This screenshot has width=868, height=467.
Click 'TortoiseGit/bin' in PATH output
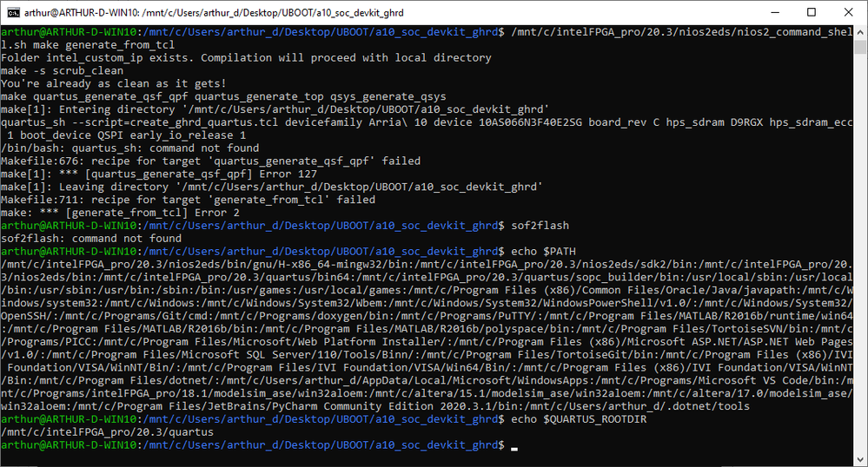605,355
